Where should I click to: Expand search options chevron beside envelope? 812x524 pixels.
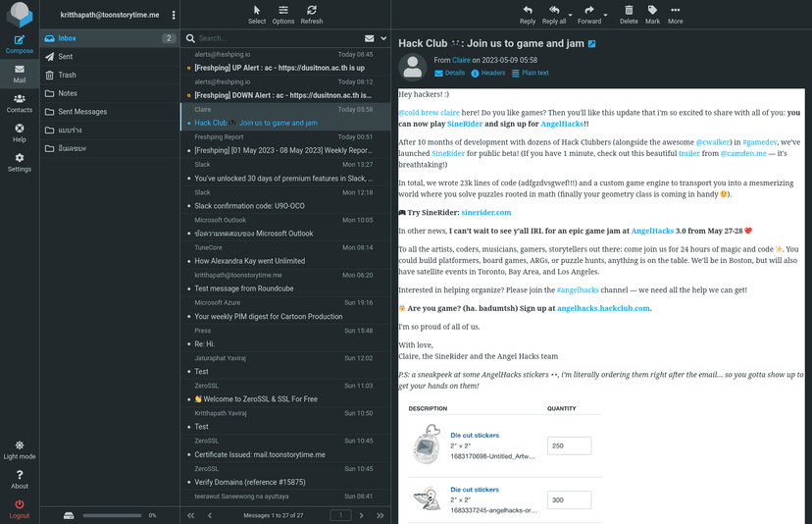click(384, 38)
